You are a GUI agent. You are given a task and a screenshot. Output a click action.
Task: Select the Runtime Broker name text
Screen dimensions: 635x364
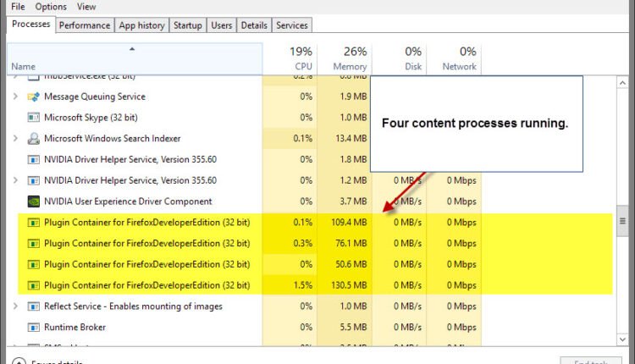tap(75, 327)
